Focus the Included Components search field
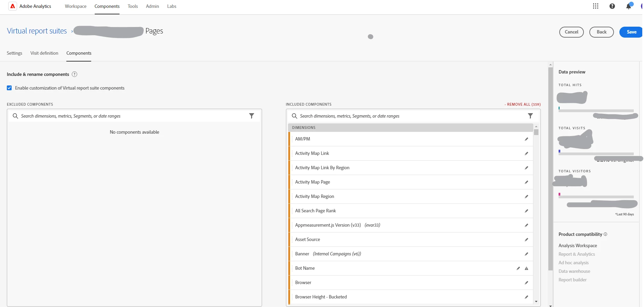Screen dimensions: 644x307 tap(413, 116)
